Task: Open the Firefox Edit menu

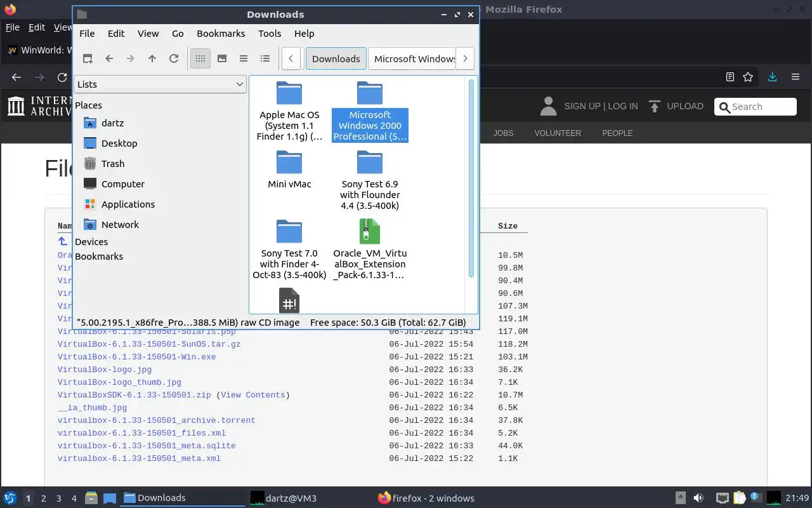Action: (37, 27)
